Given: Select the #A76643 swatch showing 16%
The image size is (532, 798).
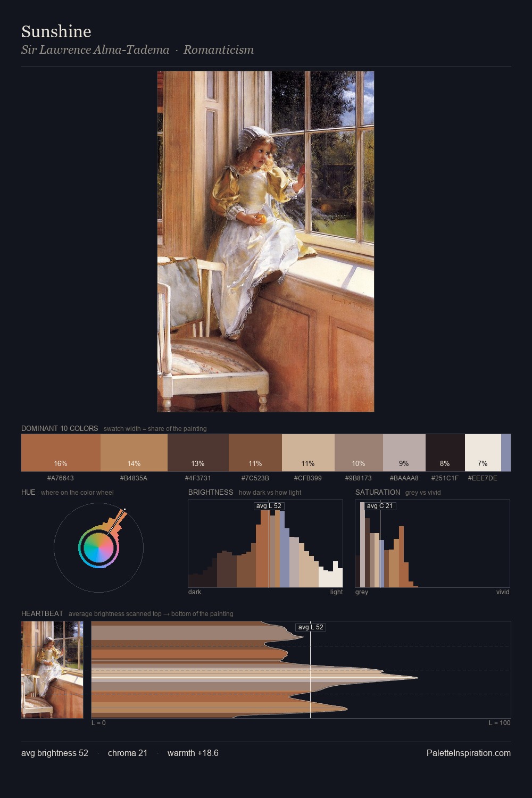Looking at the screenshot, I should pos(61,453).
